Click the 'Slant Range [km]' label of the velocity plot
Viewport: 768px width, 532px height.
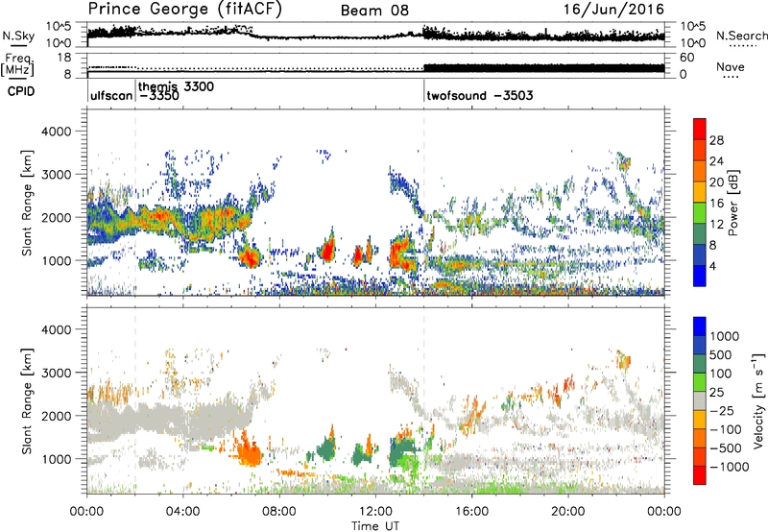27,400
